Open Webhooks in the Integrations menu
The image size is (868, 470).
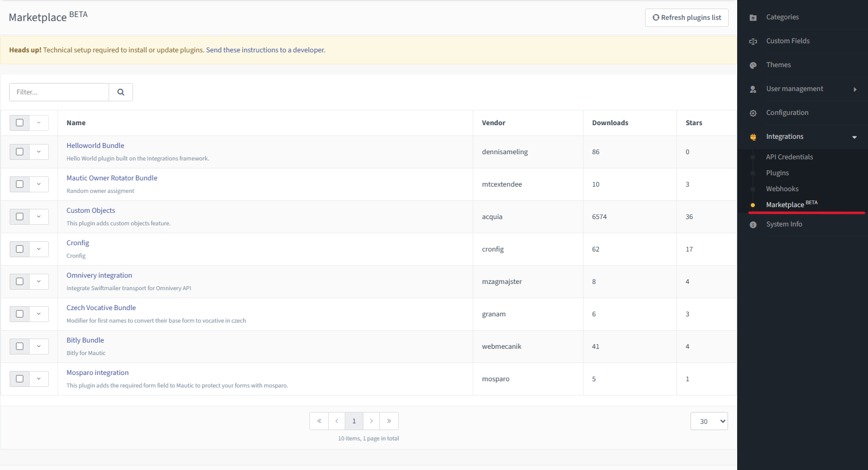click(x=782, y=189)
